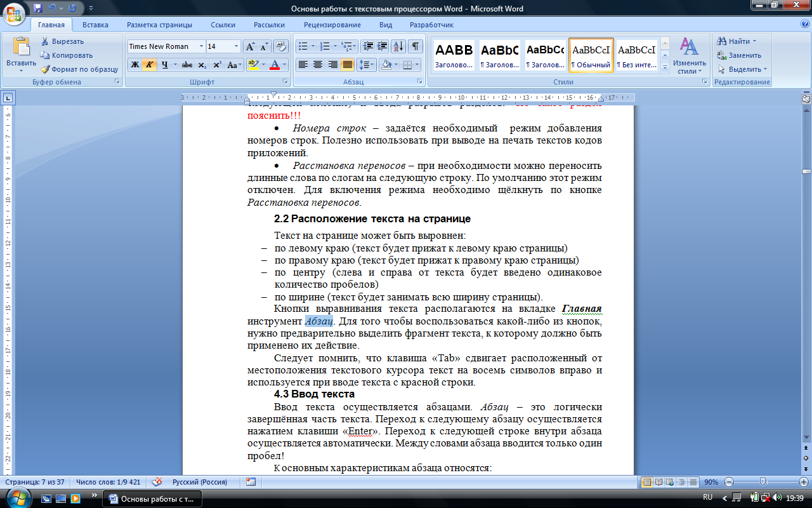Viewport: 812px width, 508px height.
Task: Click word count Число слов
Action: (x=108, y=482)
